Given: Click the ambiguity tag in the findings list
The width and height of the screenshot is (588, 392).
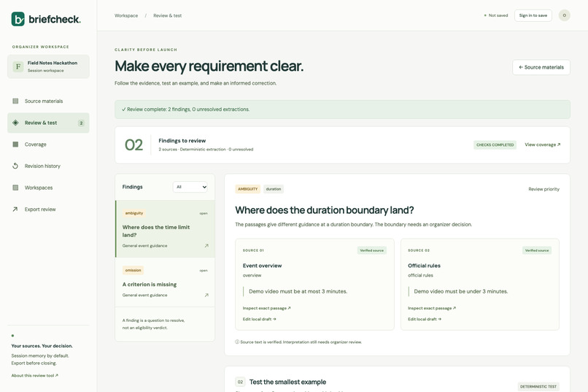Looking at the screenshot, I should pos(134,213).
